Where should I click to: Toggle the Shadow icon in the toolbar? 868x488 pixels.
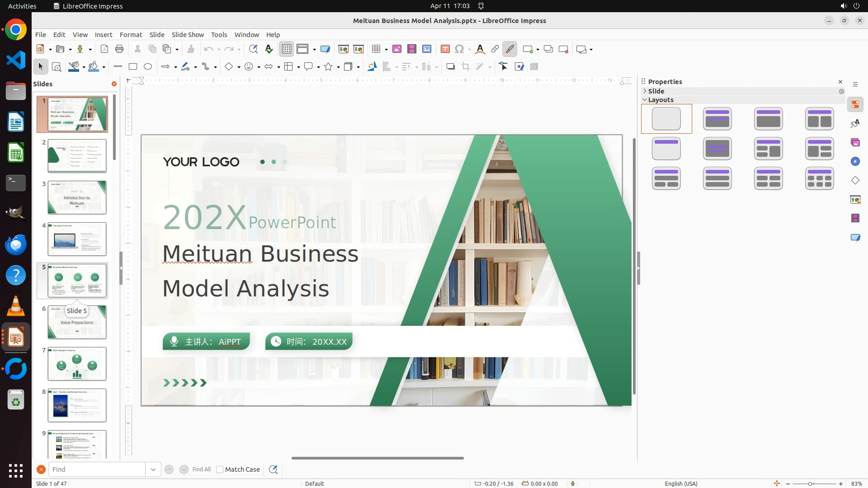[450, 67]
